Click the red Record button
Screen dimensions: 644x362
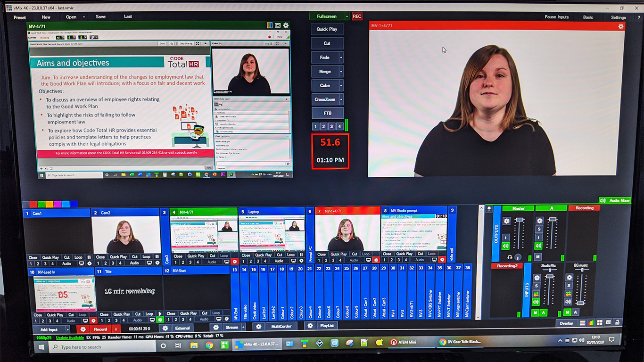click(x=100, y=329)
